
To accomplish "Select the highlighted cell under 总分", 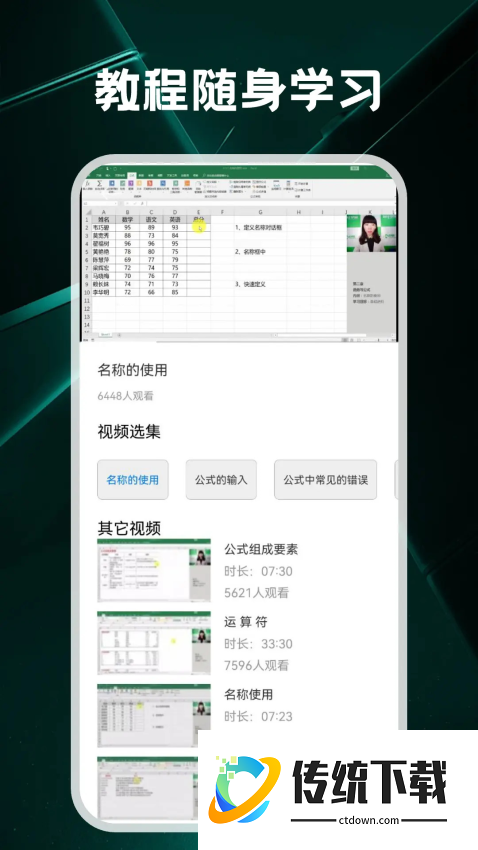I will 198,228.
